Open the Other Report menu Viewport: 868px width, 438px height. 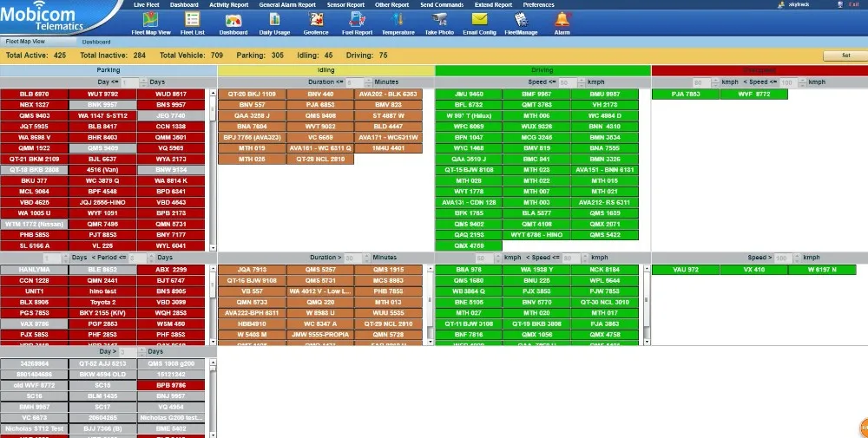pos(392,4)
